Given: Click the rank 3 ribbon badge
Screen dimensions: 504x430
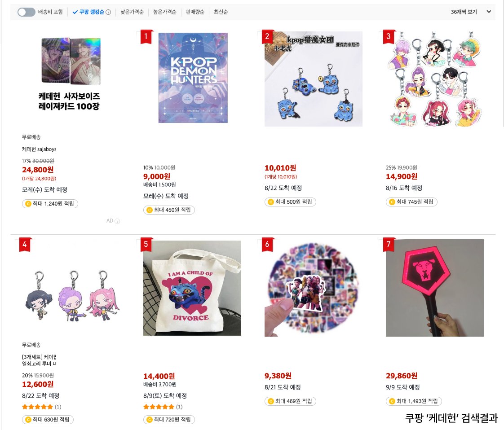Looking at the screenshot, I should 388,37.
